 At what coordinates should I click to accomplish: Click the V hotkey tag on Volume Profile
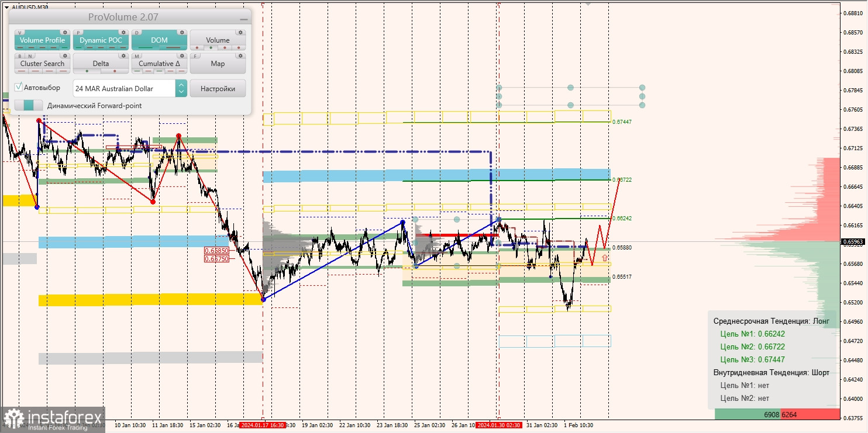pos(20,33)
